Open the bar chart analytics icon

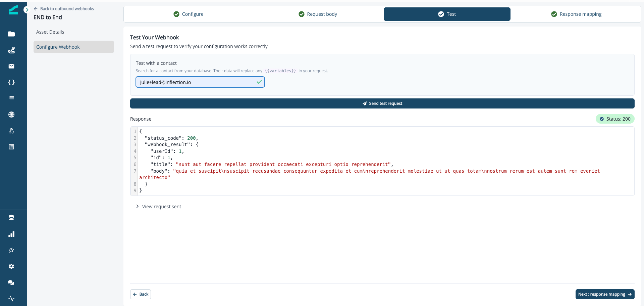[x=11, y=234]
